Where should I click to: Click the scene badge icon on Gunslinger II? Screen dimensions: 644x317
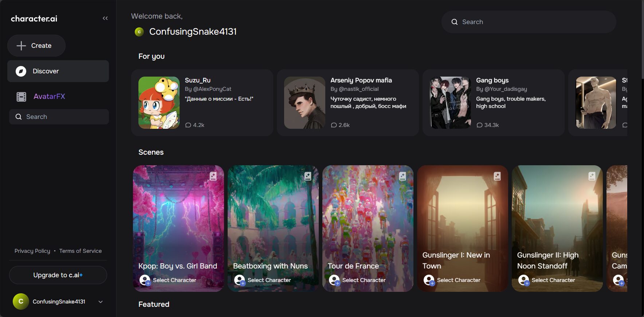pos(592,176)
